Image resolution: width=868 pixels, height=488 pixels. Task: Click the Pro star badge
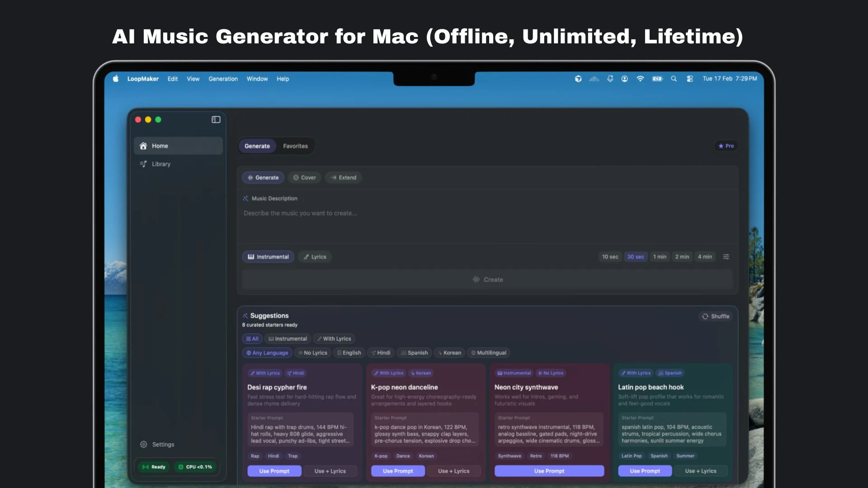(x=726, y=146)
